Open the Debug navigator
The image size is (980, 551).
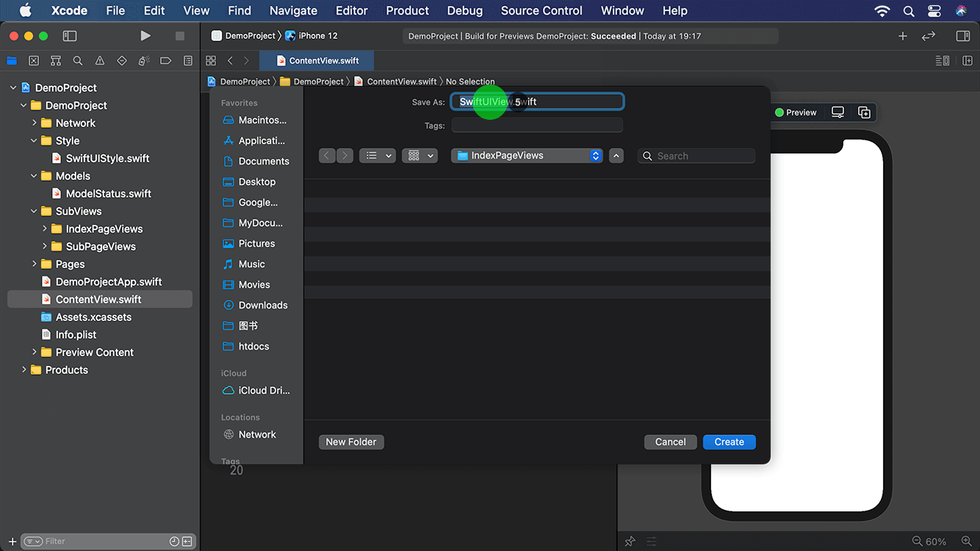coord(144,61)
